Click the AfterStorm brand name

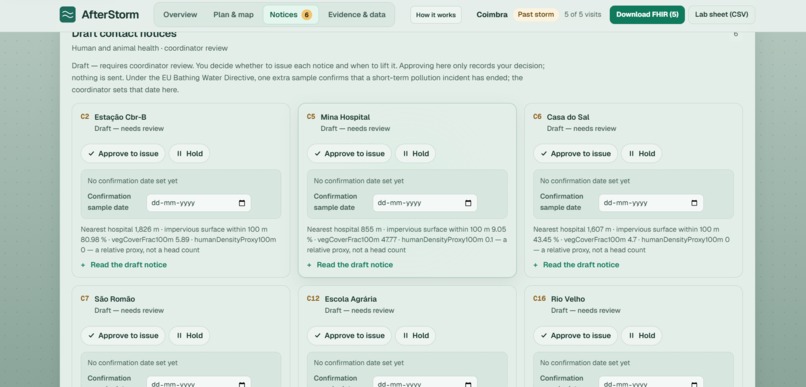[x=110, y=14]
